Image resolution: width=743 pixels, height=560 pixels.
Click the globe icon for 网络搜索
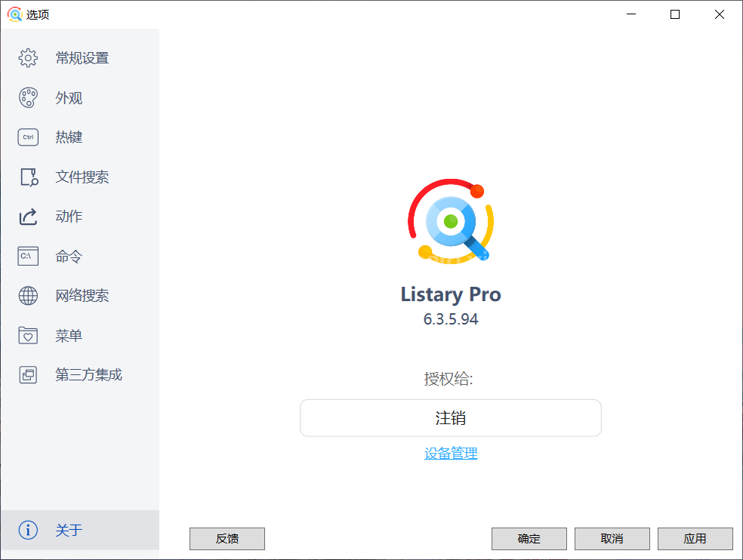pos(28,296)
